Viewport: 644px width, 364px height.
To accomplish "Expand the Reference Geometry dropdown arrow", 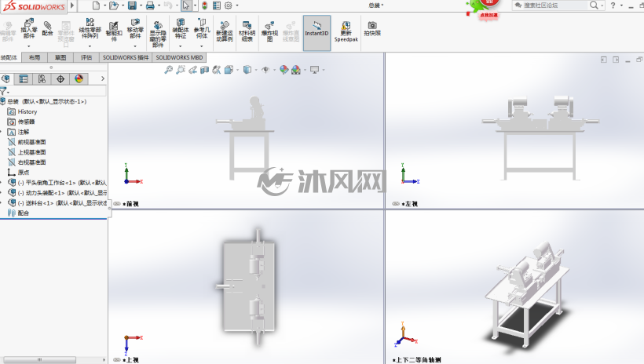I will pos(202,46).
